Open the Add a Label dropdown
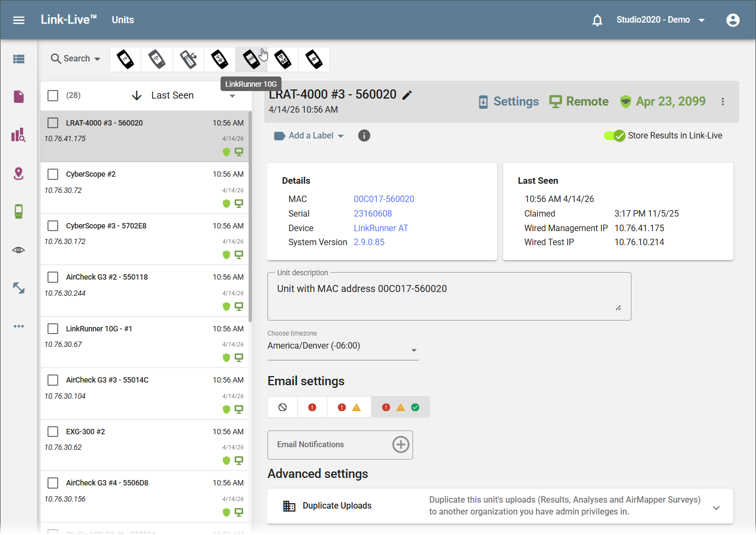The height and width of the screenshot is (535, 756). click(309, 136)
